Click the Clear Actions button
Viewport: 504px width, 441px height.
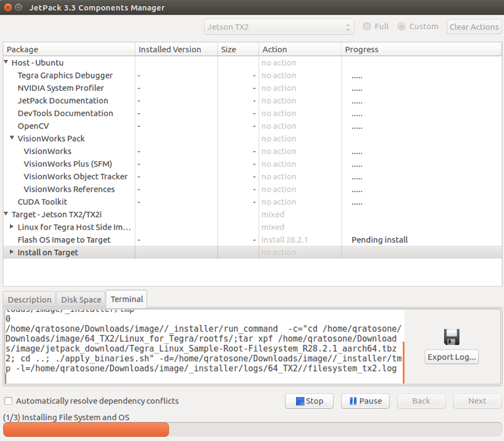pyautogui.click(x=474, y=27)
